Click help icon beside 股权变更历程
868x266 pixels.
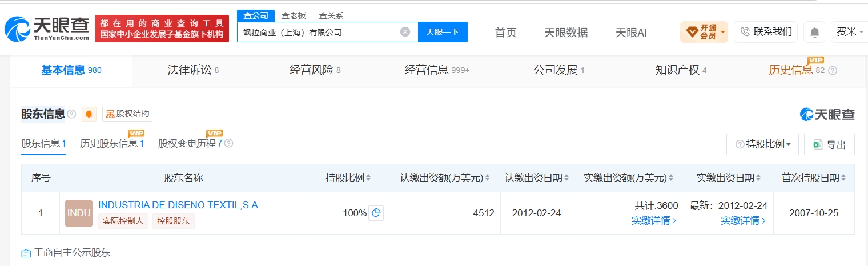228,143
